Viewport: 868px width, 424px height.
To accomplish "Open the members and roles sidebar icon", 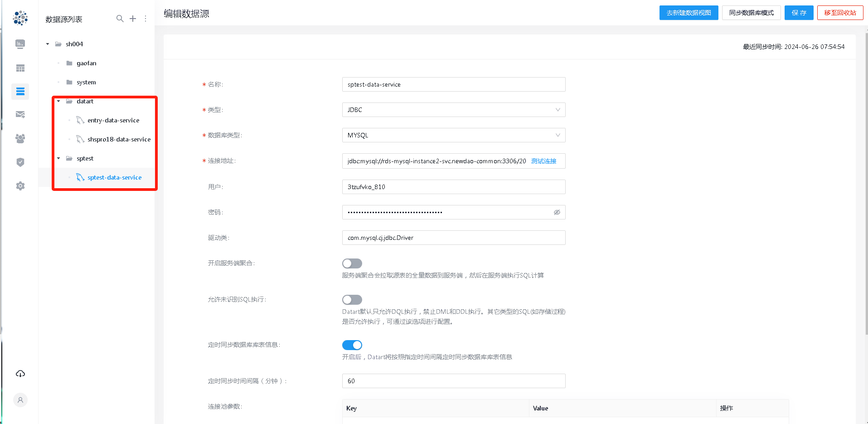I will click(x=20, y=138).
